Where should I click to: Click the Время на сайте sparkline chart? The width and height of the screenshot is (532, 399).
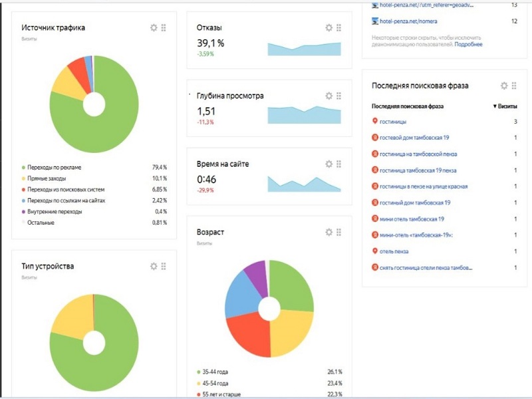click(304, 184)
